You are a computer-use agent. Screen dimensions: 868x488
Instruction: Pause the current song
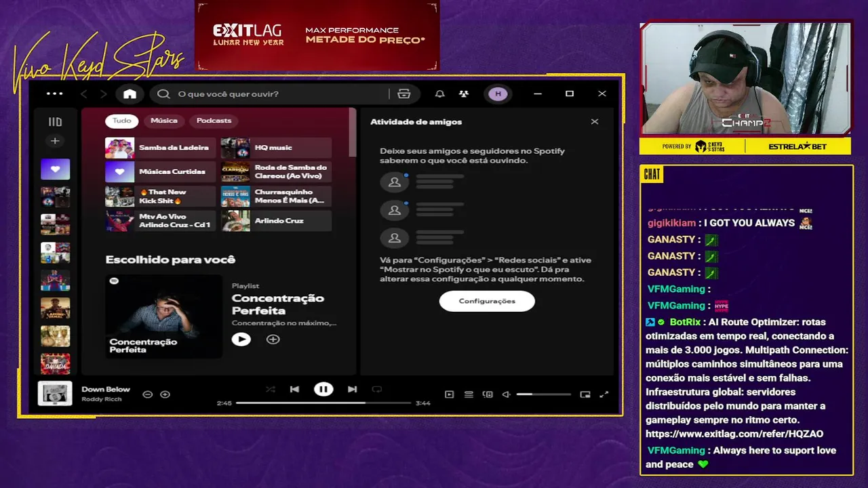tap(323, 389)
